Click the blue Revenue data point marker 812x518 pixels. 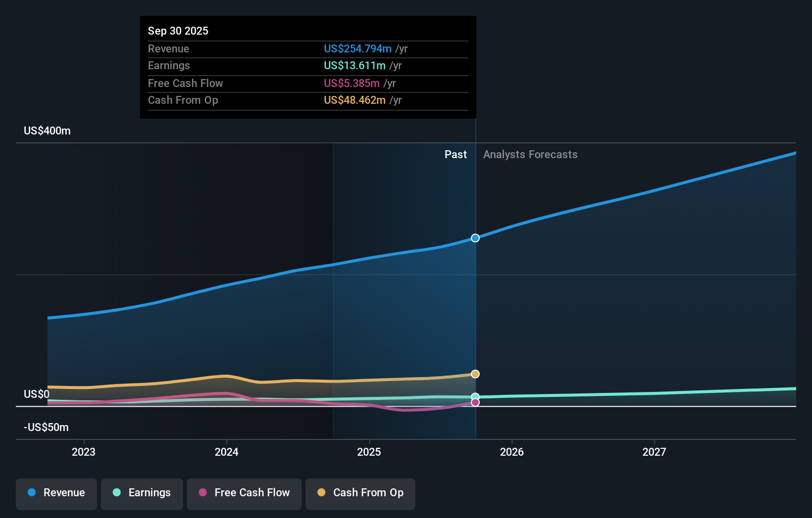pyautogui.click(x=475, y=238)
